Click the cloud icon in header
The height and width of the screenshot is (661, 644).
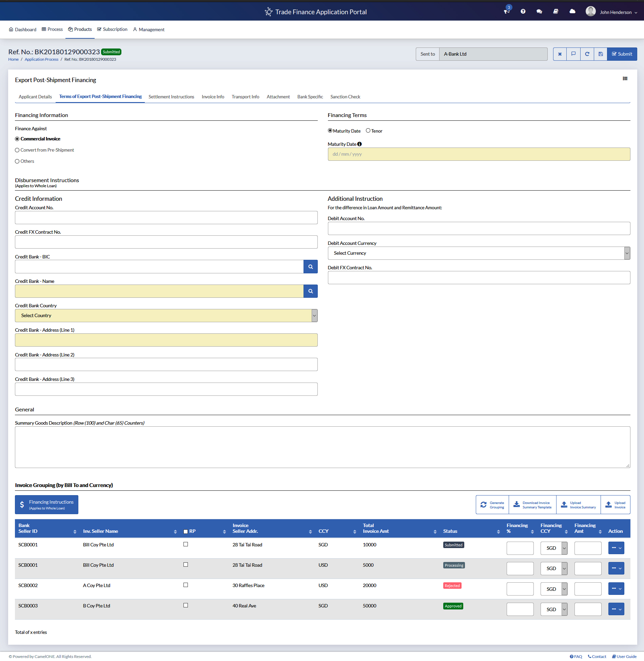pyautogui.click(x=572, y=12)
